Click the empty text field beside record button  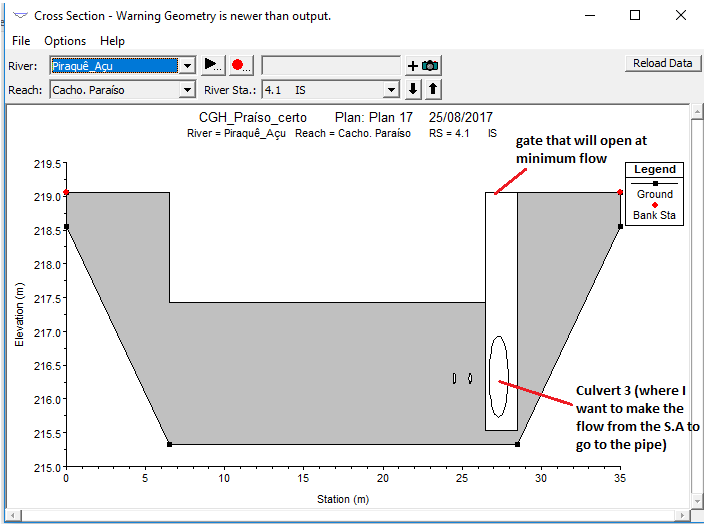point(330,65)
